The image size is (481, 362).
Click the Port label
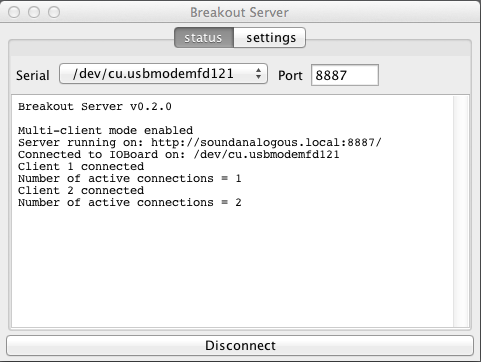point(290,75)
